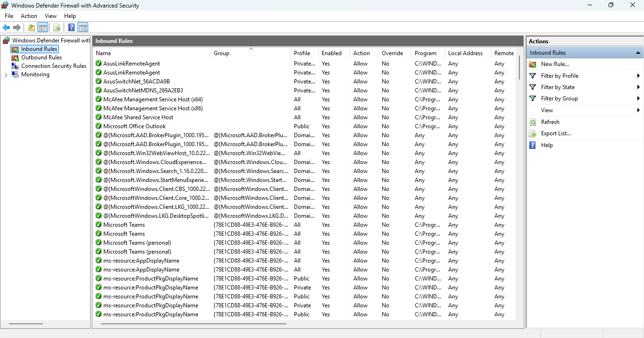Viewport: 644px width, 338px height.
Task: Select the MicrosoftWindows.Client.LKG_1000.22 rule name
Action: pos(156,207)
